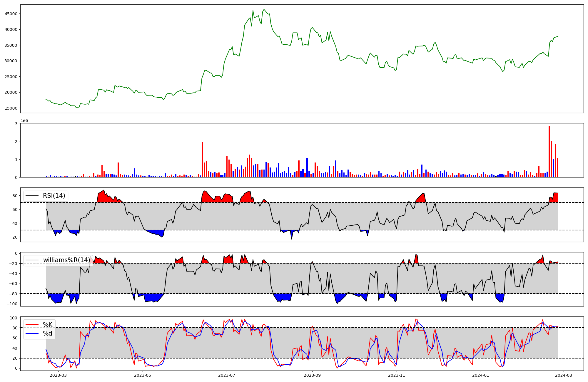Click the 2023-07 x-axis date label
Viewport: 588px width, 382px height.
pos(227,375)
